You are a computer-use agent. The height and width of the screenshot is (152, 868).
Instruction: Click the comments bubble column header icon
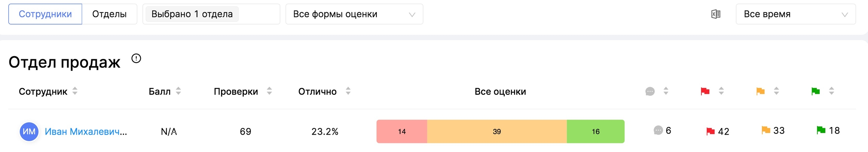pos(650,91)
